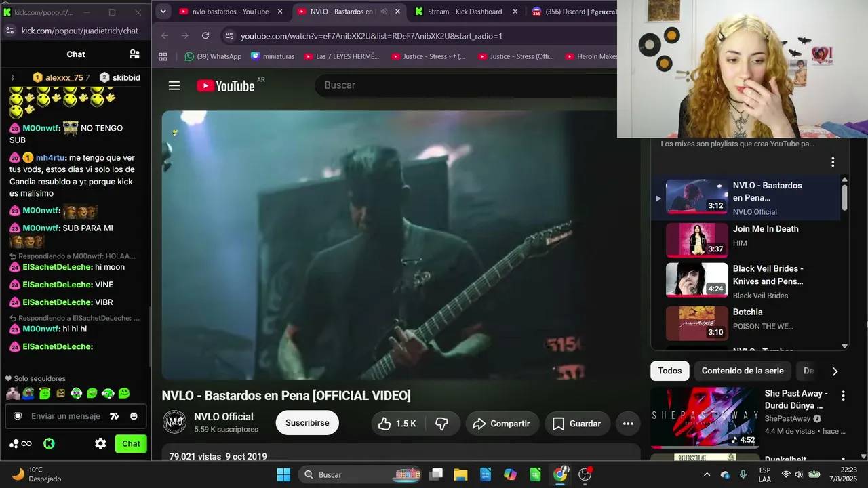Open taskbar clock showing 22:23
This screenshot has width=868, height=488.
844,474
